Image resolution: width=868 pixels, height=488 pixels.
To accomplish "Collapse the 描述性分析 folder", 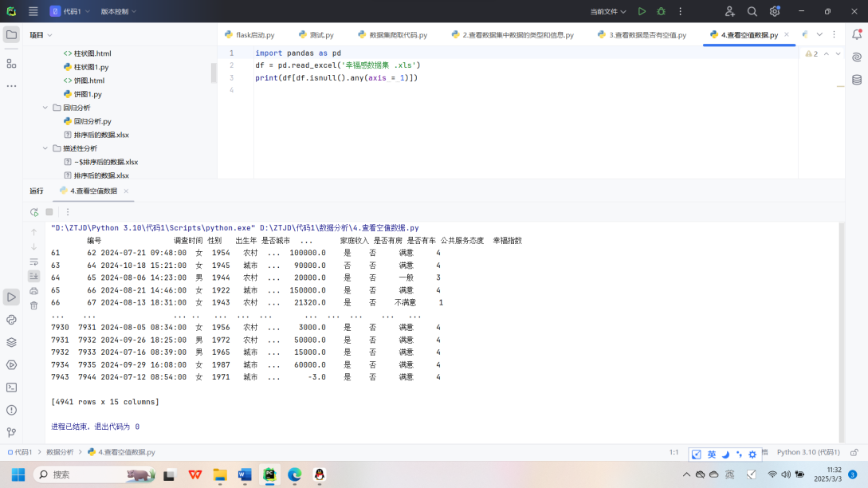I will [45, 148].
